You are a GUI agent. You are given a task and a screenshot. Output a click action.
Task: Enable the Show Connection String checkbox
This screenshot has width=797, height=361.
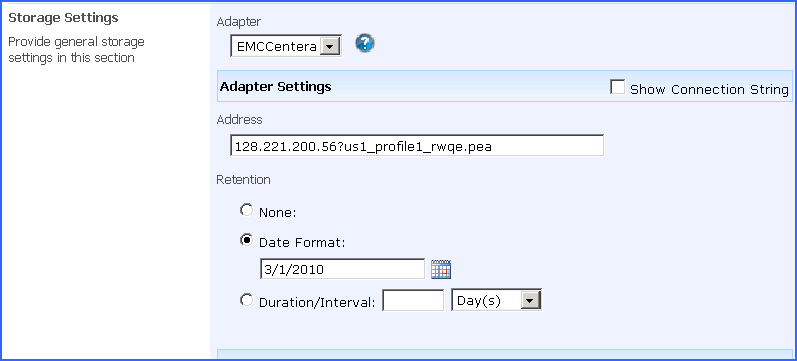(617, 87)
